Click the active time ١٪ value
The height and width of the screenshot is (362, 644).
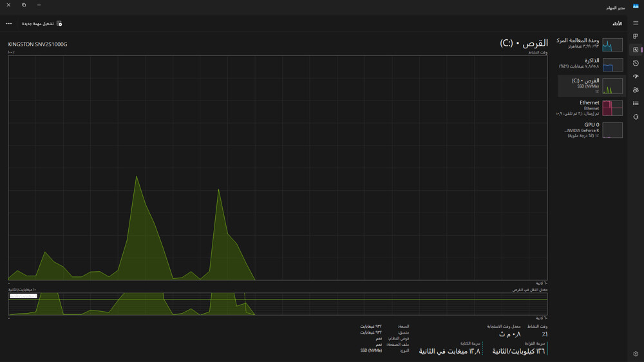[544, 334]
